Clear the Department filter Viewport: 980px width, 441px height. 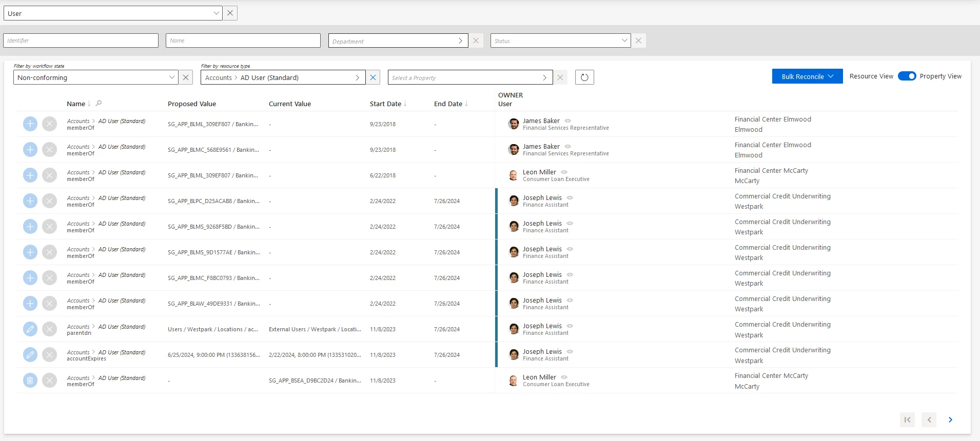pyautogui.click(x=476, y=41)
